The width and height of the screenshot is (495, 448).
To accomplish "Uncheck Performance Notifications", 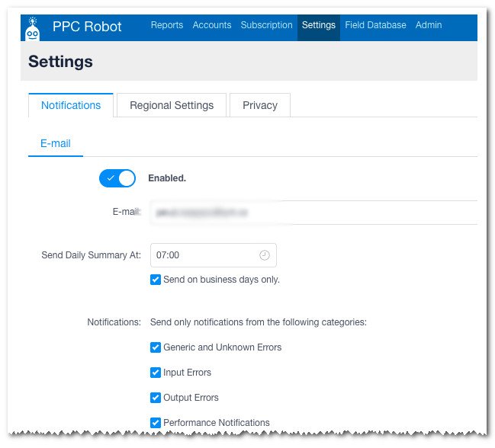I will click(x=156, y=423).
